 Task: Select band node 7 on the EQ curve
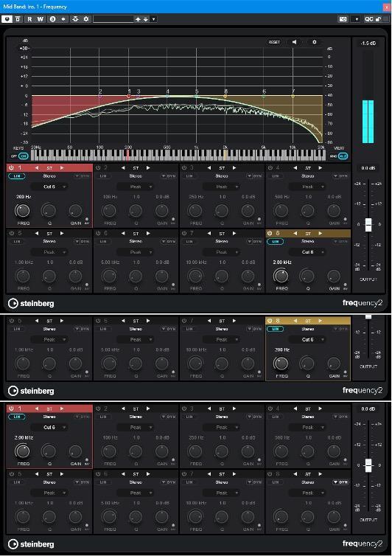click(293, 96)
